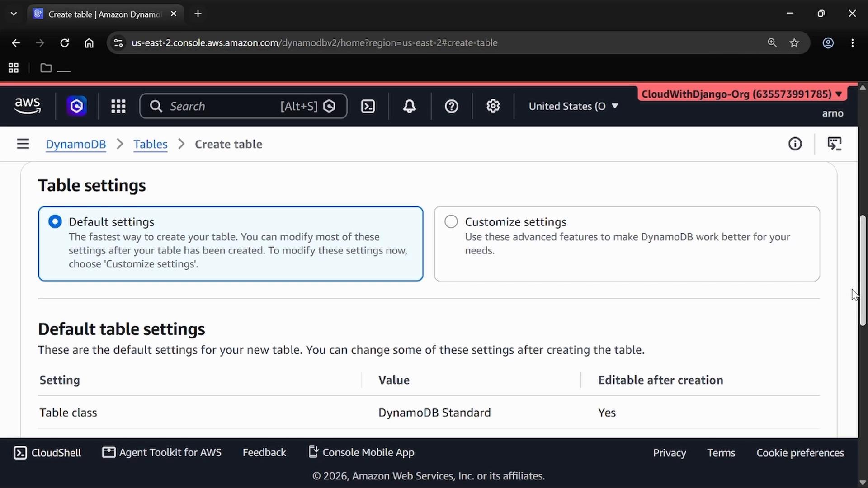Expand the United States region selector

(x=573, y=106)
